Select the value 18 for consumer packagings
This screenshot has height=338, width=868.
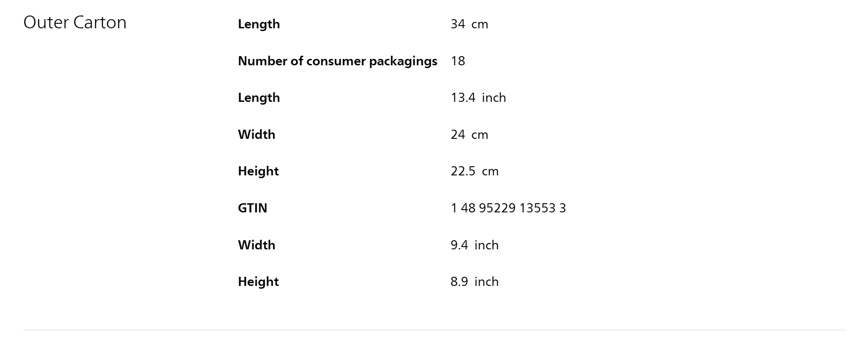tap(458, 61)
